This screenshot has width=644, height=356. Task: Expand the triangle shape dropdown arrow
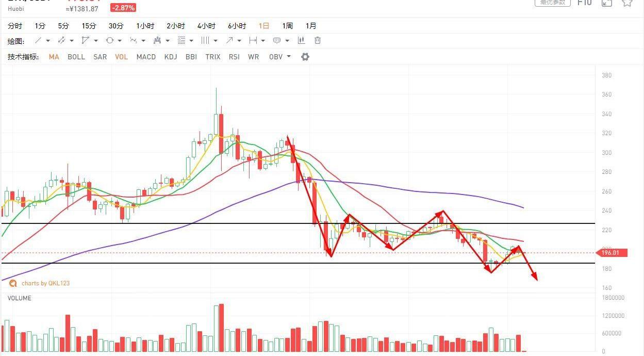click(96, 41)
